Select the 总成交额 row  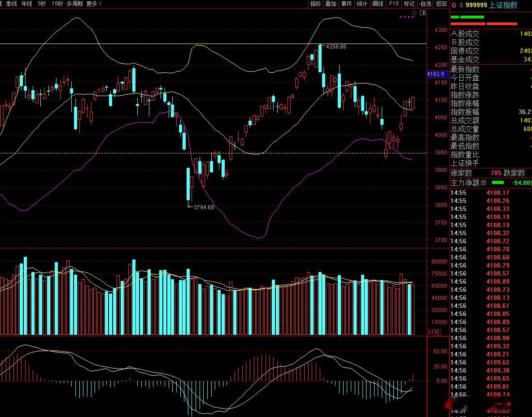tap(491, 120)
